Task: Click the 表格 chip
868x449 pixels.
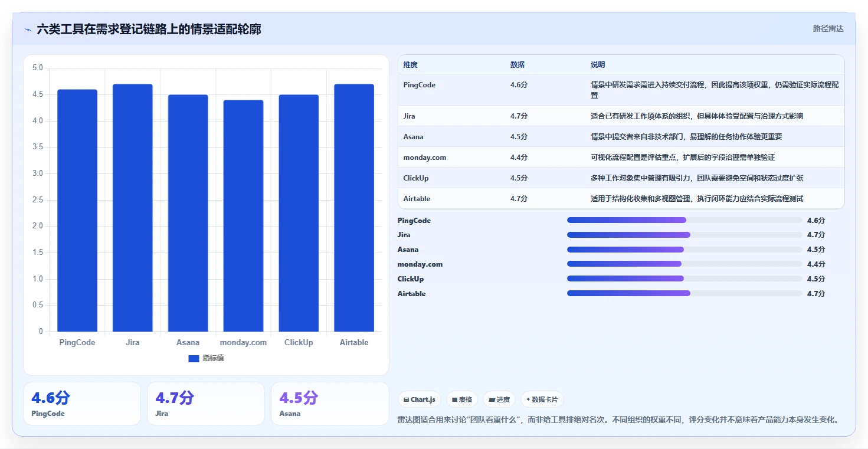Action: click(x=462, y=399)
